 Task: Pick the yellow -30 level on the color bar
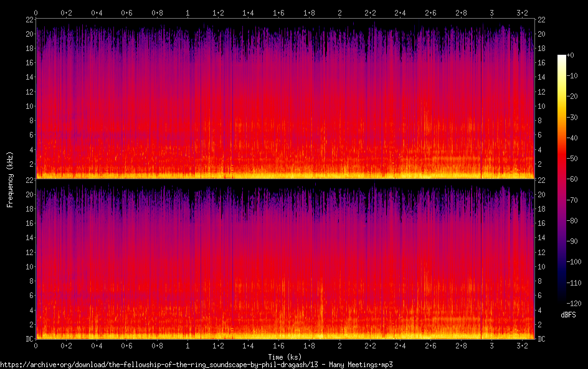562,118
